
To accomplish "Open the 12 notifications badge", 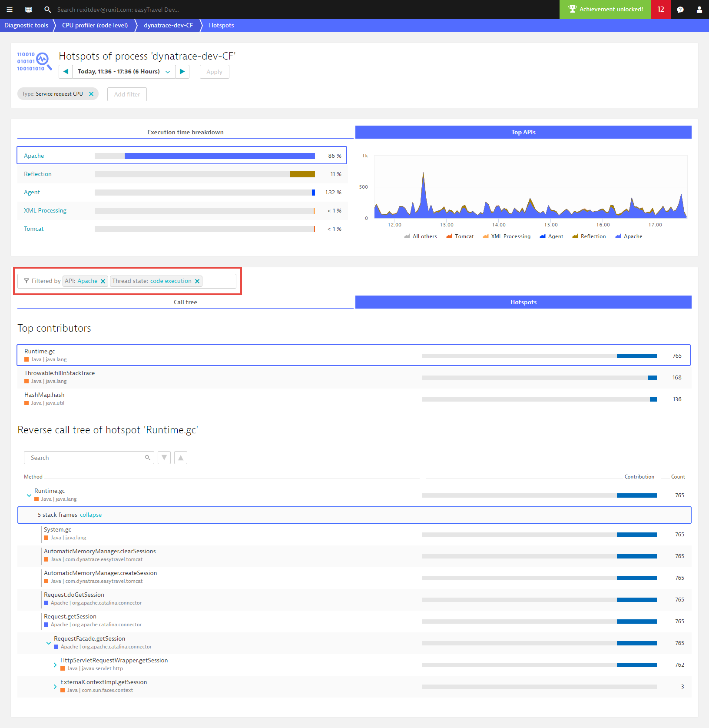I will pyautogui.click(x=661, y=10).
